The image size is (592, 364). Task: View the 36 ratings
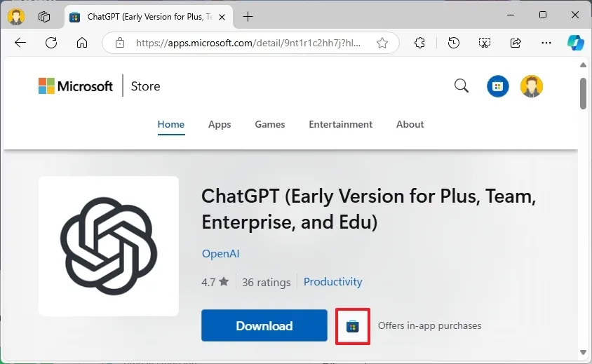(x=266, y=282)
